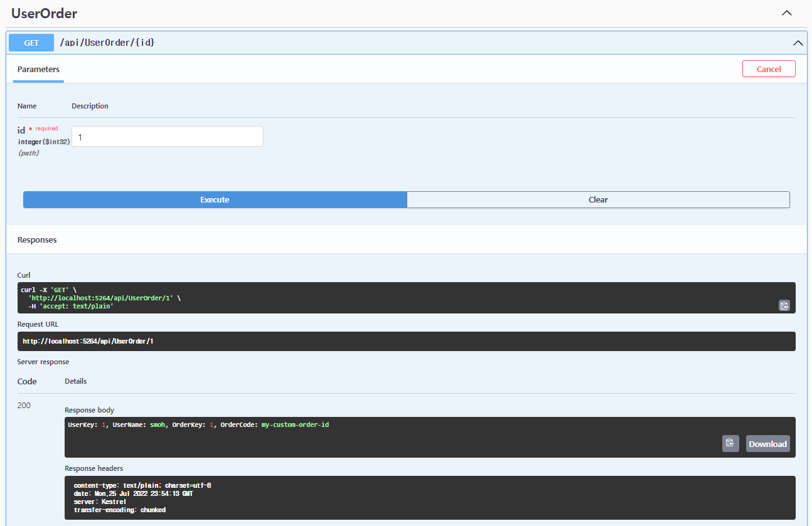Copy the response body to clipboard
The height and width of the screenshot is (526, 812).
(x=730, y=443)
